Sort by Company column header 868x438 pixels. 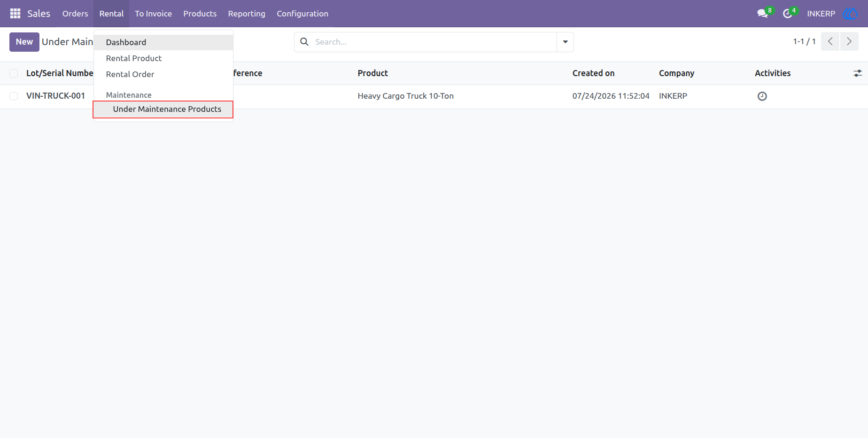pos(676,73)
